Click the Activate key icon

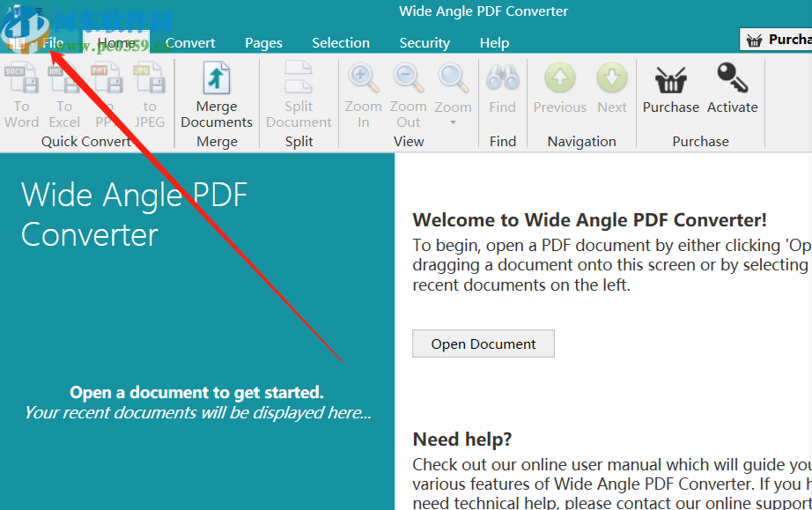[x=732, y=79]
